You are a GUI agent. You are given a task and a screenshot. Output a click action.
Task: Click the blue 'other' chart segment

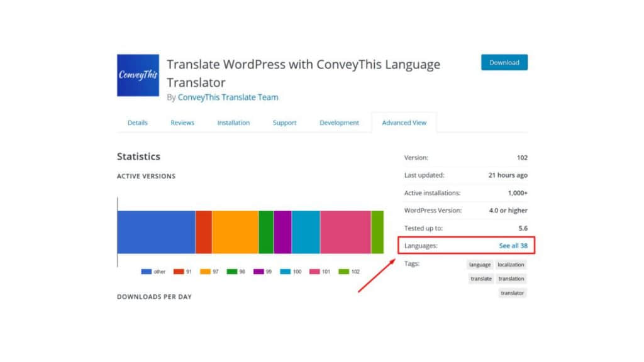tap(157, 233)
